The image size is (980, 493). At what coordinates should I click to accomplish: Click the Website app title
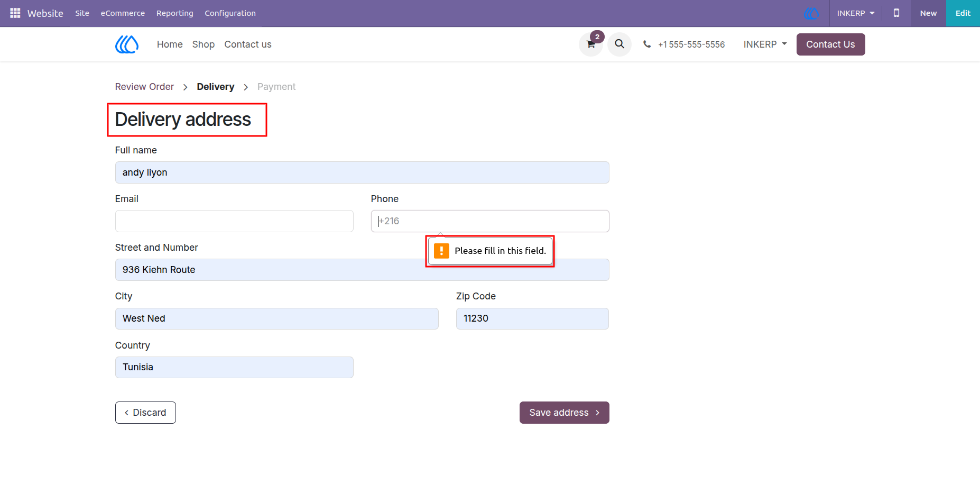45,13
